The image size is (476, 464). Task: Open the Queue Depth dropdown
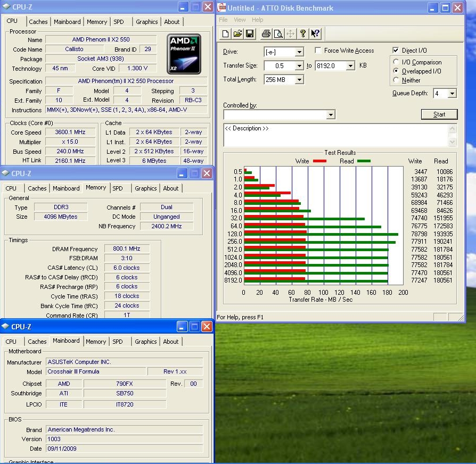(452, 94)
